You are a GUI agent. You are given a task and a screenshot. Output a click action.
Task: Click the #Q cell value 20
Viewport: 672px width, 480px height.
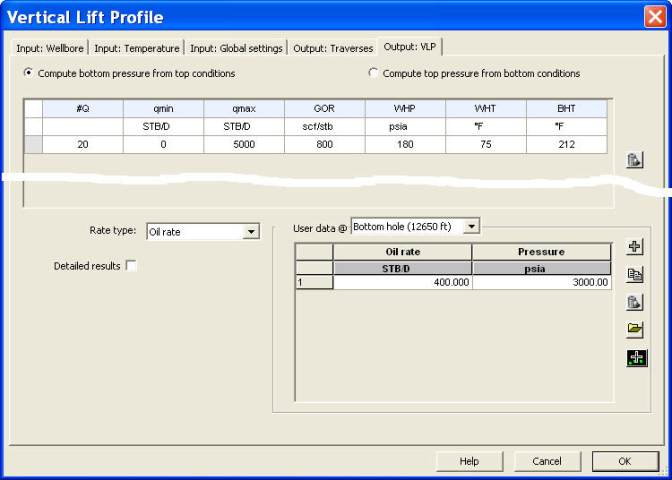[x=83, y=144]
